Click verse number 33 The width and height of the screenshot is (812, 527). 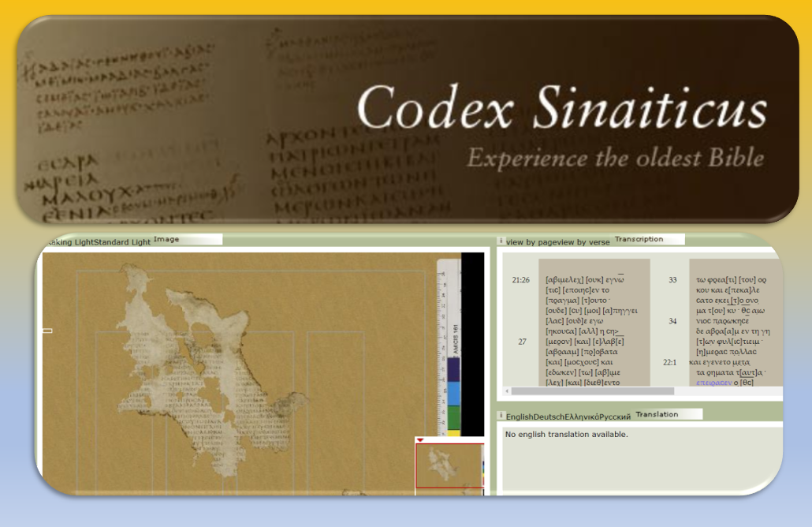672,280
